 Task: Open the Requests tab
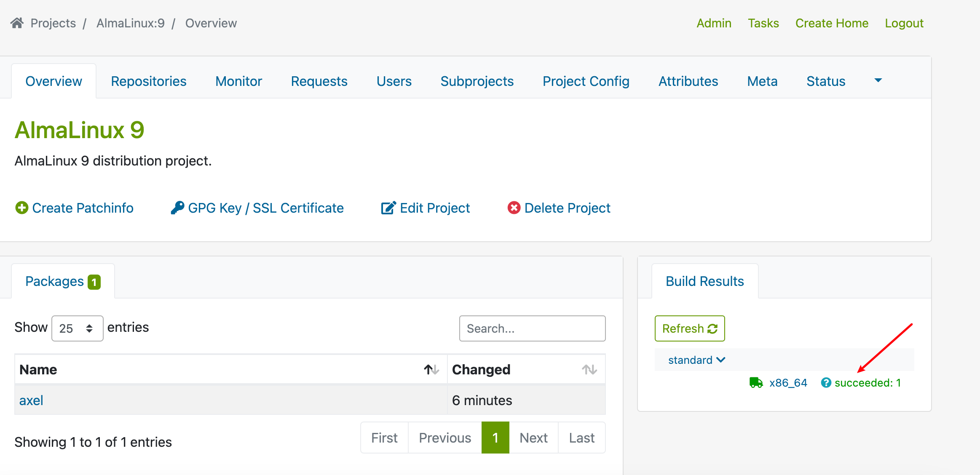319,81
